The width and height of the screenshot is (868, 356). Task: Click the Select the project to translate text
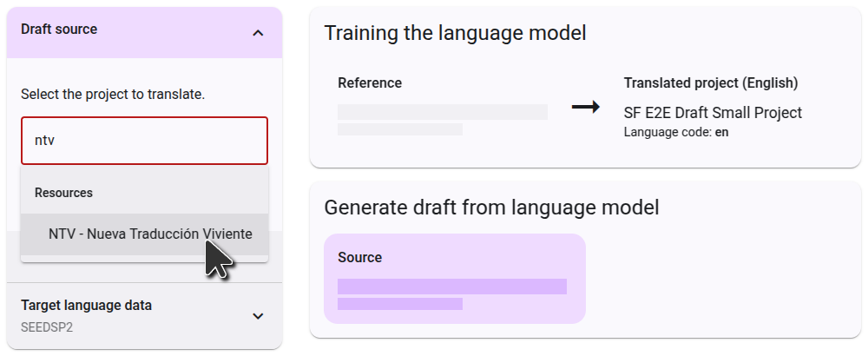click(113, 94)
